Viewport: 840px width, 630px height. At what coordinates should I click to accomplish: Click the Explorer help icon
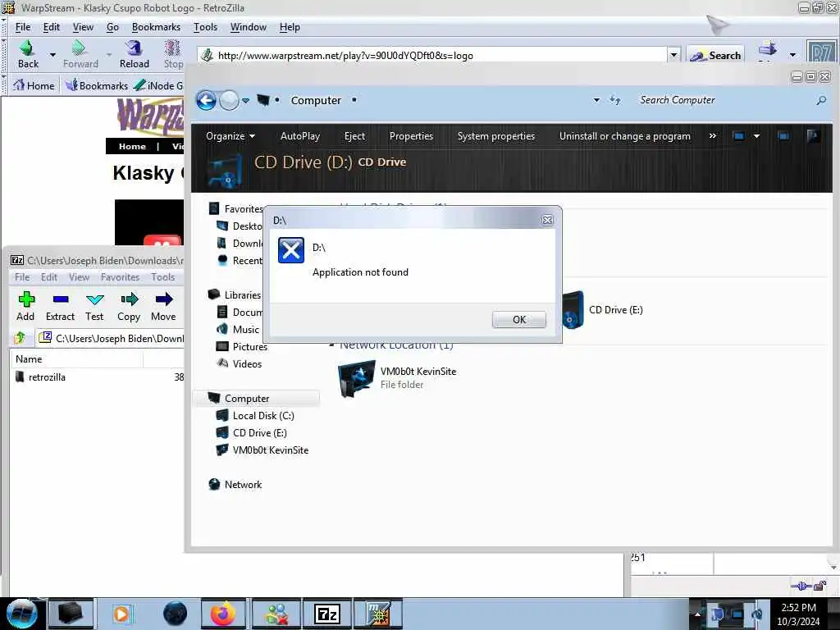(x=813, y=136)
